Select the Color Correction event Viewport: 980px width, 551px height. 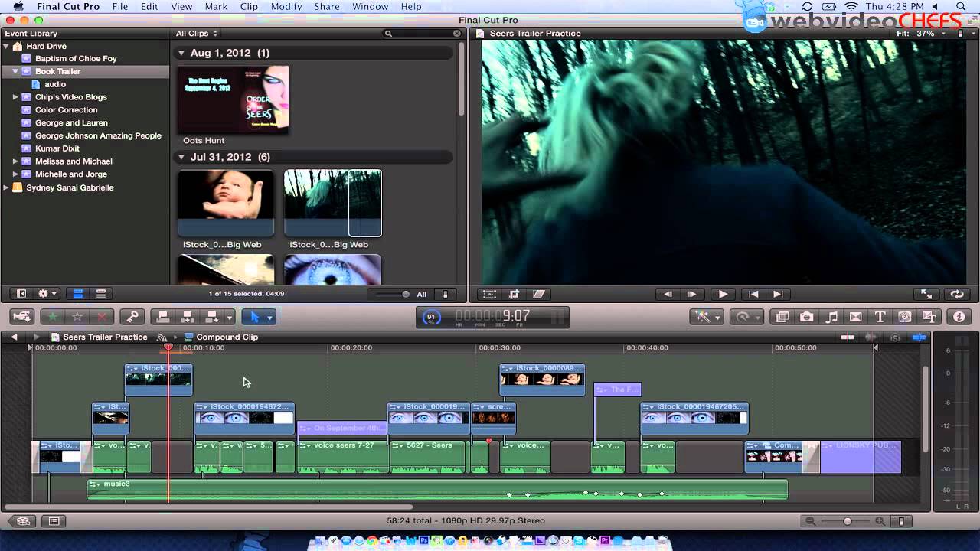point(66,110)
